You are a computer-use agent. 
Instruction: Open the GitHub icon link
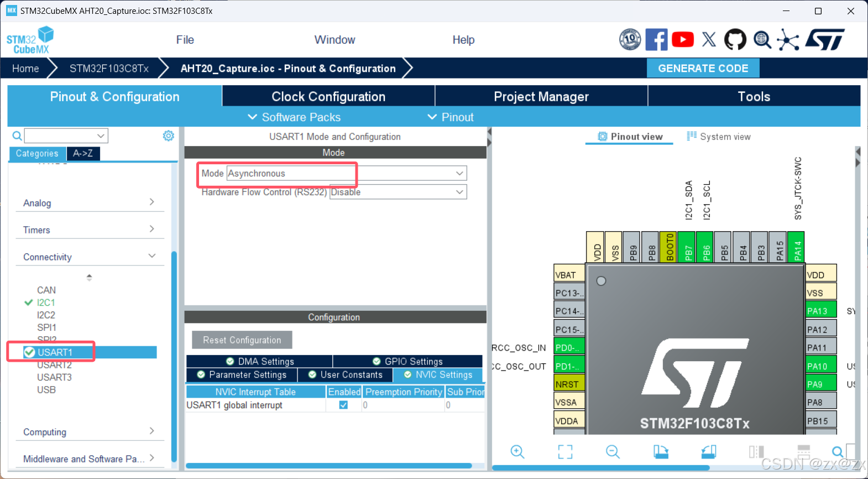pyautogui.click(x=735, y=40)
